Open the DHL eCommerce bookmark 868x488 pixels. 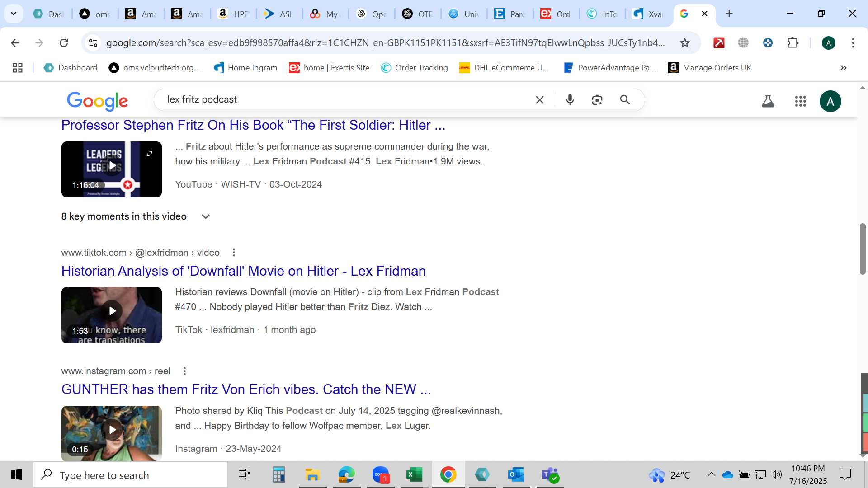pos(504,68)
